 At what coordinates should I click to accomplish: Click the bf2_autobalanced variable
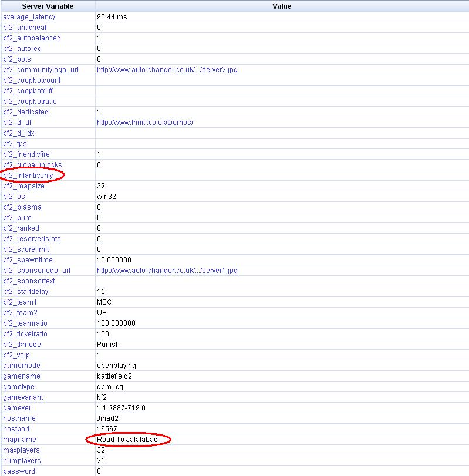pyautogui.click(x=32, y=38)
